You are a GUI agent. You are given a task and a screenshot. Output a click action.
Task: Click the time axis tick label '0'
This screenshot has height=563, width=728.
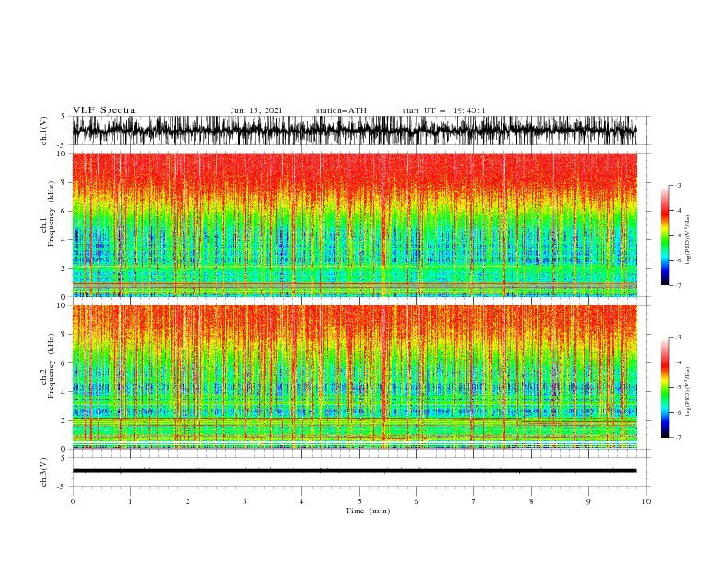[x=73, y=501]
